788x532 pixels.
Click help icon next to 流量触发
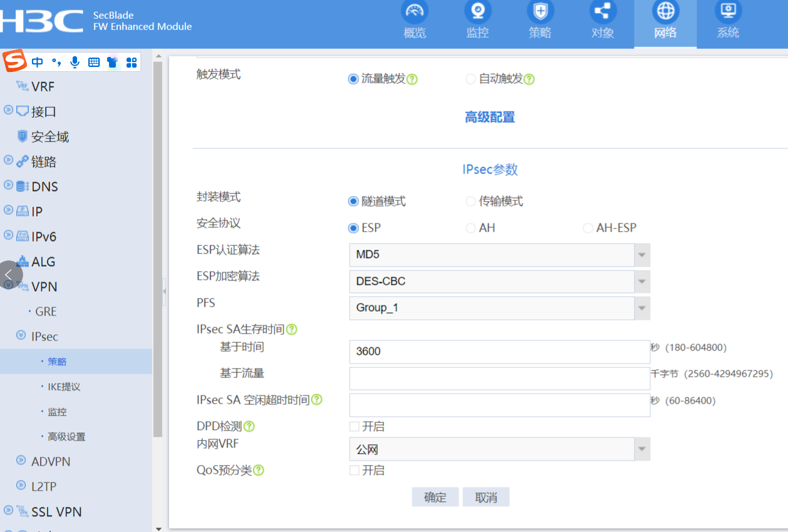coord(412,79)
